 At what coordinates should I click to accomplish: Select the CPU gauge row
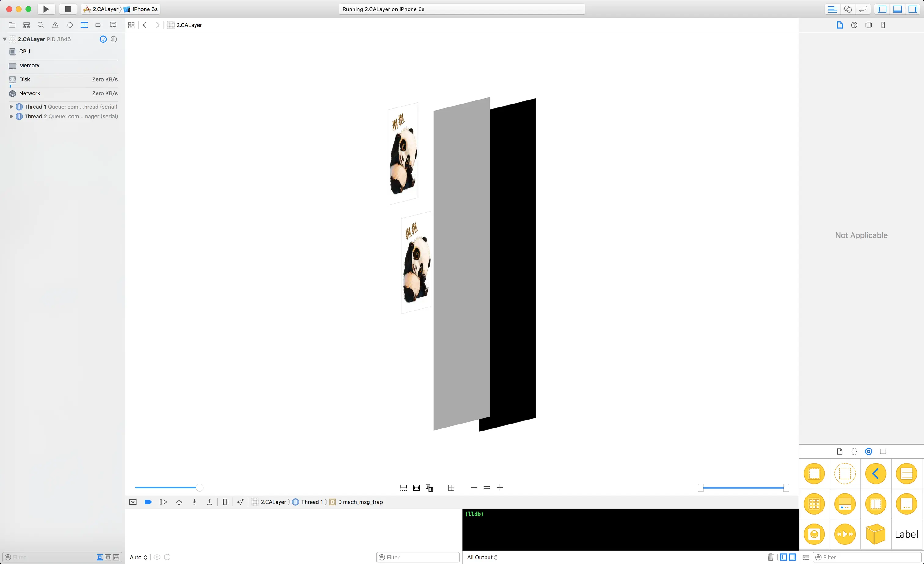pyautogui.click(x=25, y=52)
